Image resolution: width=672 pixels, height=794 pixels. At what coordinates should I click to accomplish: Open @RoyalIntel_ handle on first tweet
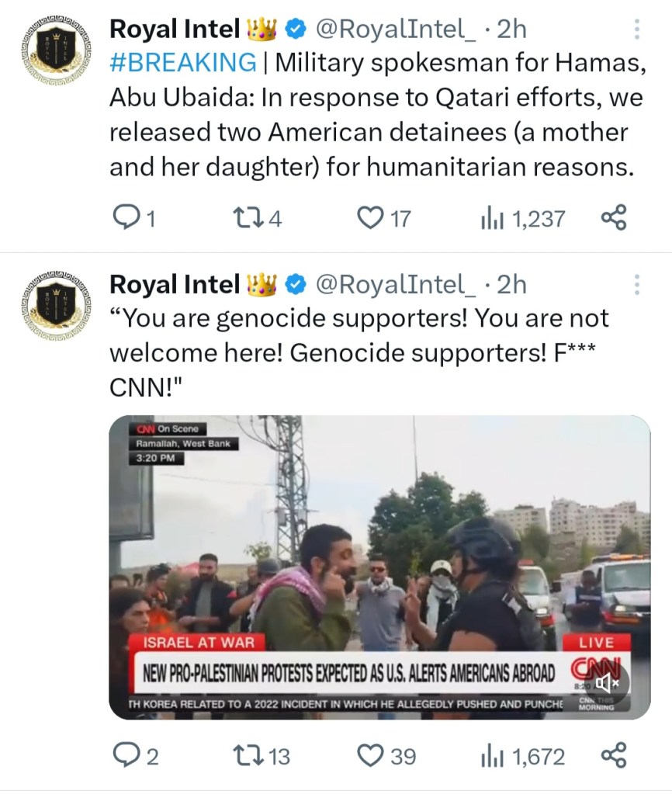click(396, 29)
